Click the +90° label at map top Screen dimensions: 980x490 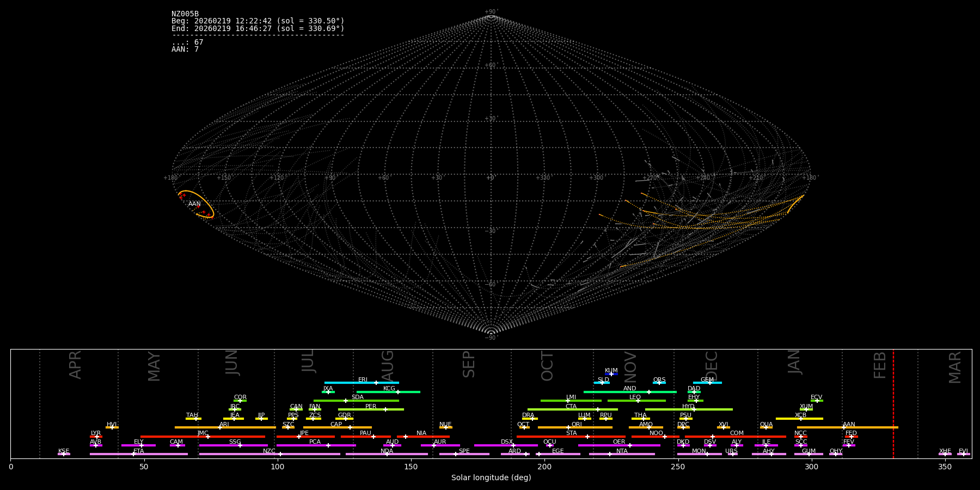[x=491, y=12]
